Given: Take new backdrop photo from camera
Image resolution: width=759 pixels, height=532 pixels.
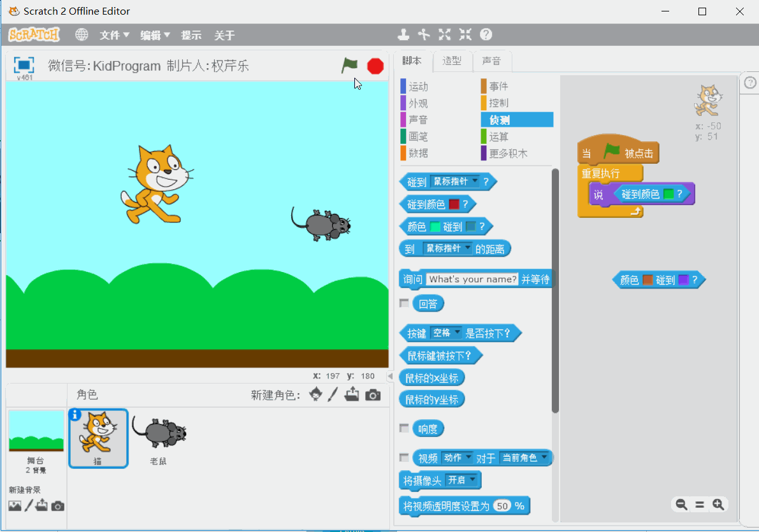Looking at the screenshot, I should (57, 507).
